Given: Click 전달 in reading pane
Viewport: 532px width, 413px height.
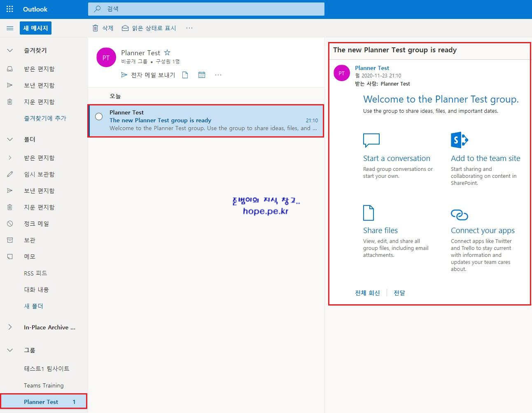Looking at the screenshot, I should pos(399,293).
